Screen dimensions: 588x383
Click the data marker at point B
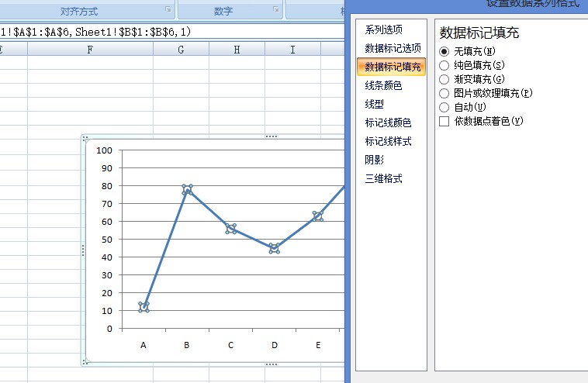pyautogui.click(x=188, y=190)
